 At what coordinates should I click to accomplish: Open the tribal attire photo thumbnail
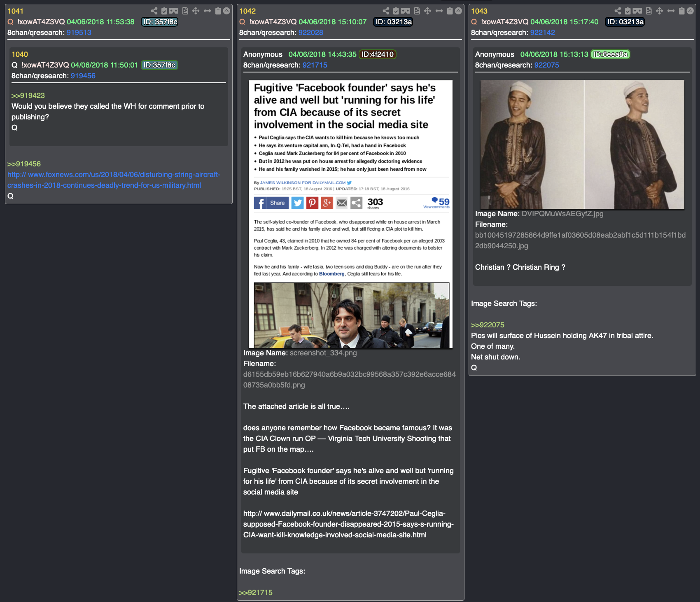tap(582, 144)
